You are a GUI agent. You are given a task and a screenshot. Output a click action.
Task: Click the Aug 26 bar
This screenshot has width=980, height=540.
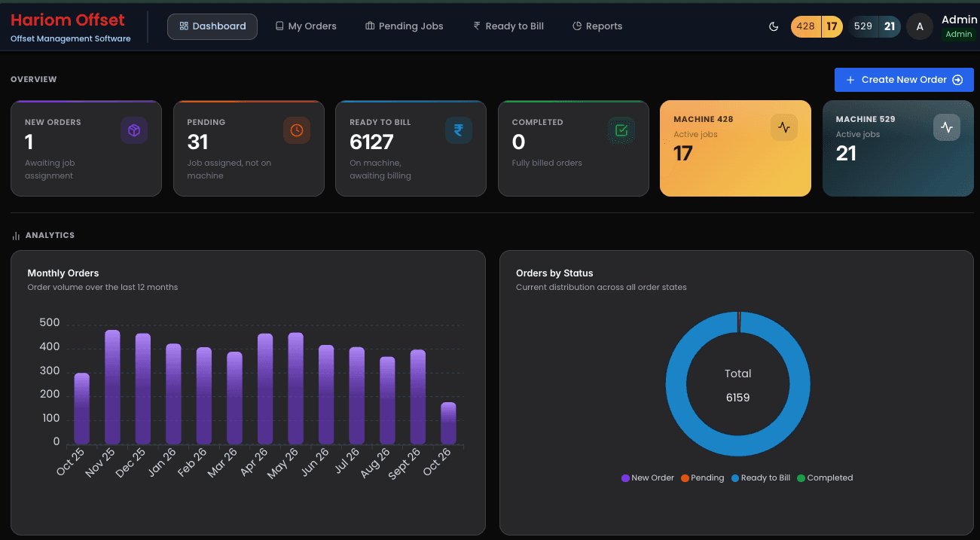click(x=387, y=401)
